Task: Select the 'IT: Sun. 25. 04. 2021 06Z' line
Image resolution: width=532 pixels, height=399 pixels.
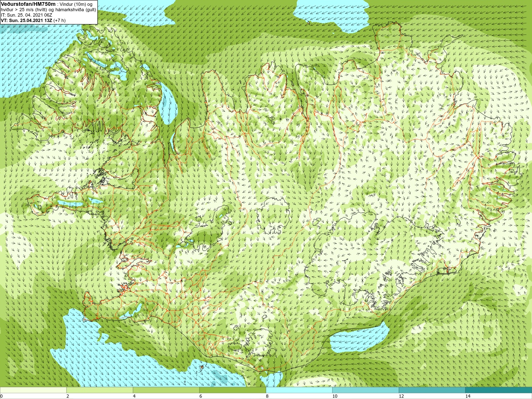Action: [26, 15]
